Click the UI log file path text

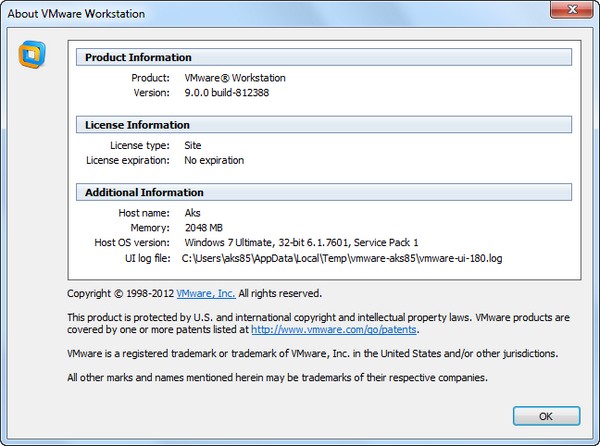pos(343,259)
